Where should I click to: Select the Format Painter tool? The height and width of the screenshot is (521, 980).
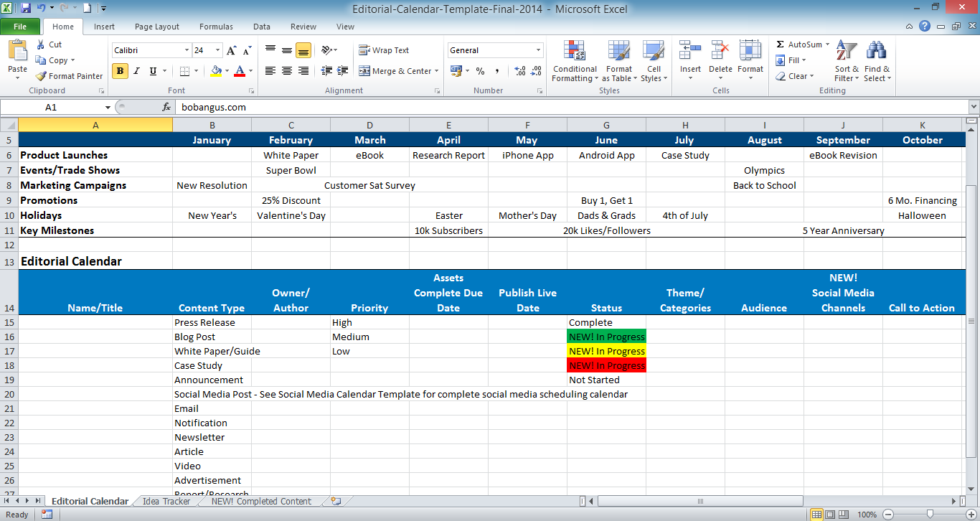point(69,75)
